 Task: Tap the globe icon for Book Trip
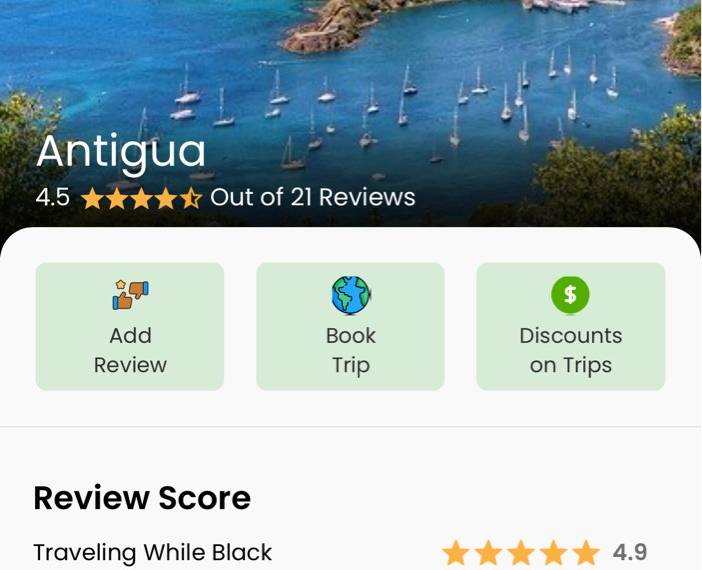351,295
